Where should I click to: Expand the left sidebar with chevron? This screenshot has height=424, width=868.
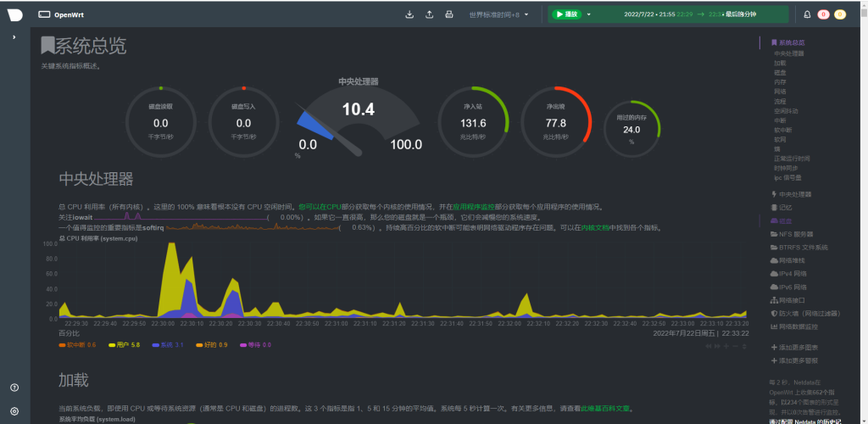pos(14,37)
